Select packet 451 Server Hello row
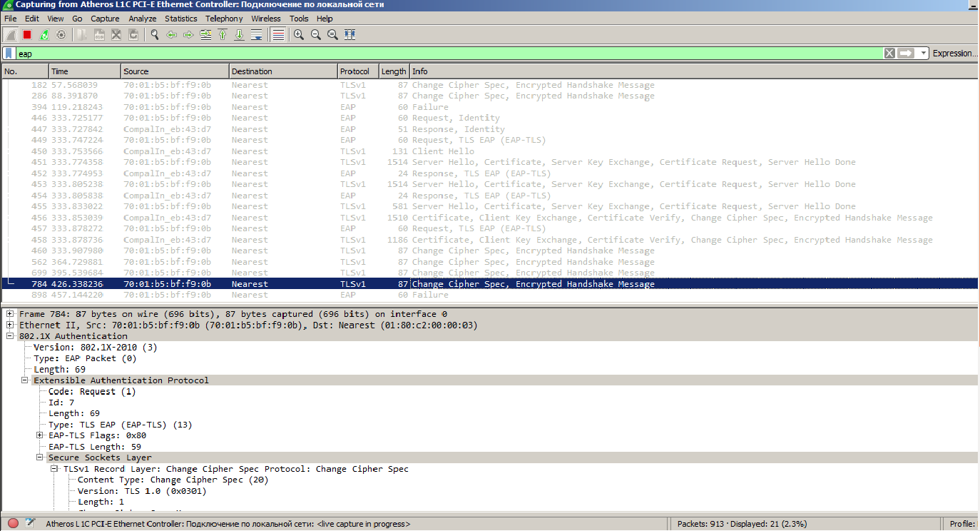Viewport: 980px width, 531px height. [x=489, y=162]
